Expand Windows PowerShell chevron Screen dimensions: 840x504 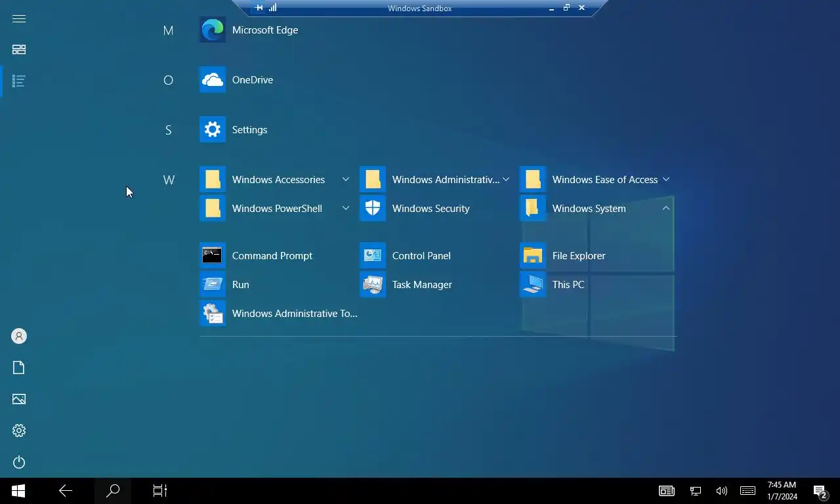(345, 209)
